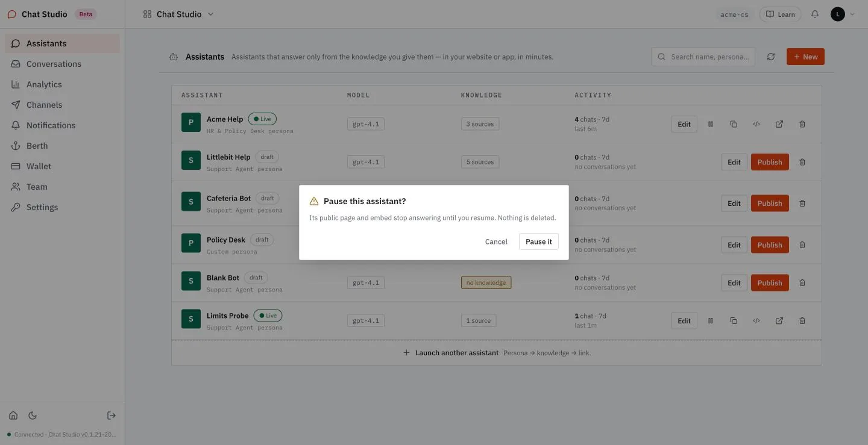Duplicate the Acme Help assistant
Viewport: 868px width, 445px height.
pyautogui.click(x=734, y=124)
